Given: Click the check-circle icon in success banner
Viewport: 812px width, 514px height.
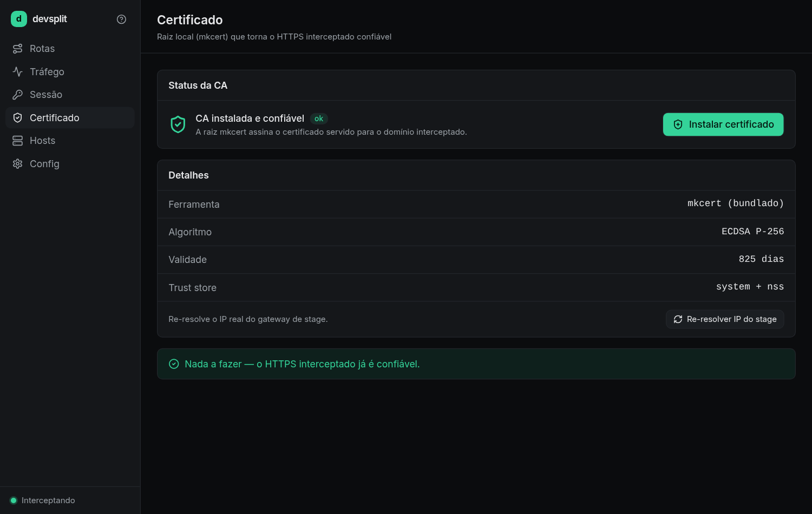Looking at the screenshot, I should [x=174, y=364].
